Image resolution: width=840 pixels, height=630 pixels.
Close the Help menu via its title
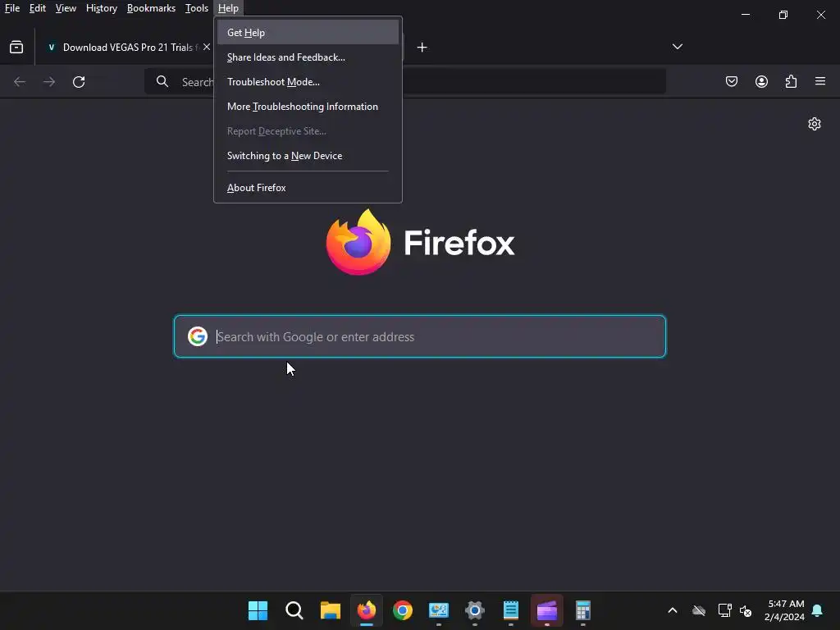click(228, 8)
